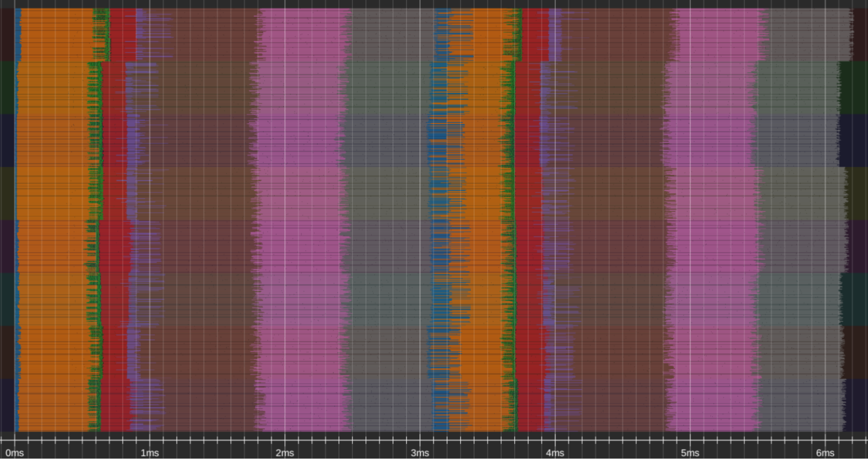Click the pink span region near 5ms
868x459 pixels.
(x=703, y=217)
